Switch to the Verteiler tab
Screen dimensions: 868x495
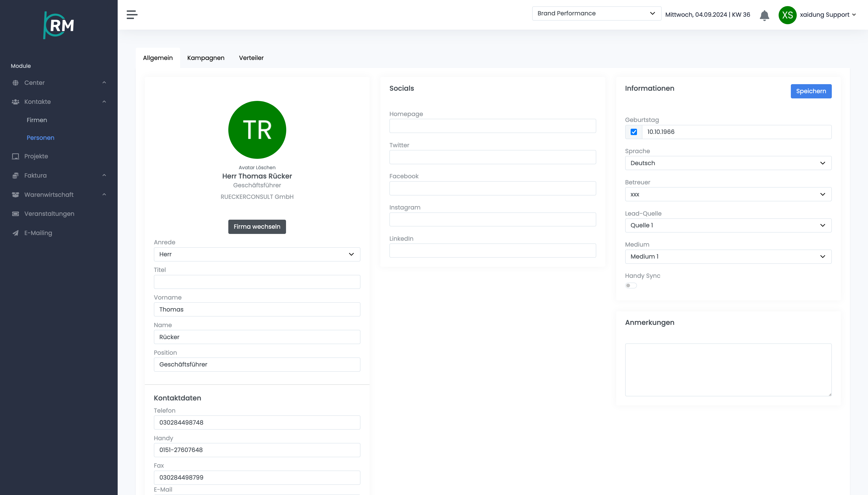click(251, 58)
